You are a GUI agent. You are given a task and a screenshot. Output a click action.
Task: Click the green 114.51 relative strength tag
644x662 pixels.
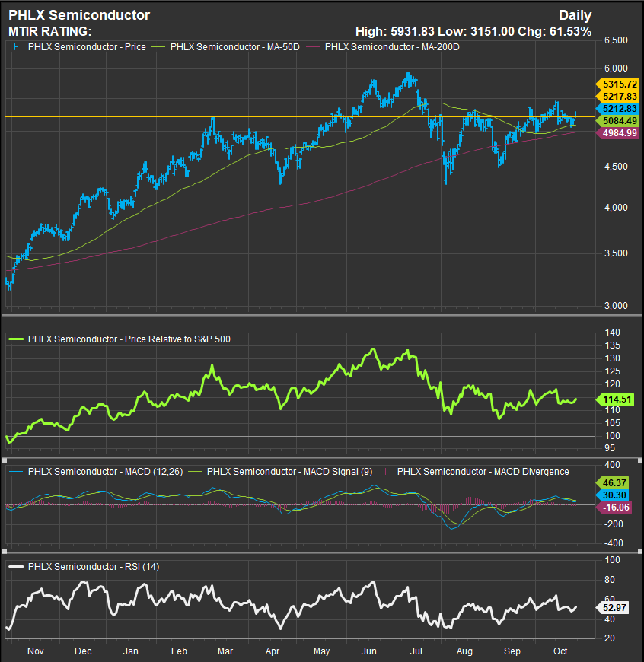tap(615, 399)
